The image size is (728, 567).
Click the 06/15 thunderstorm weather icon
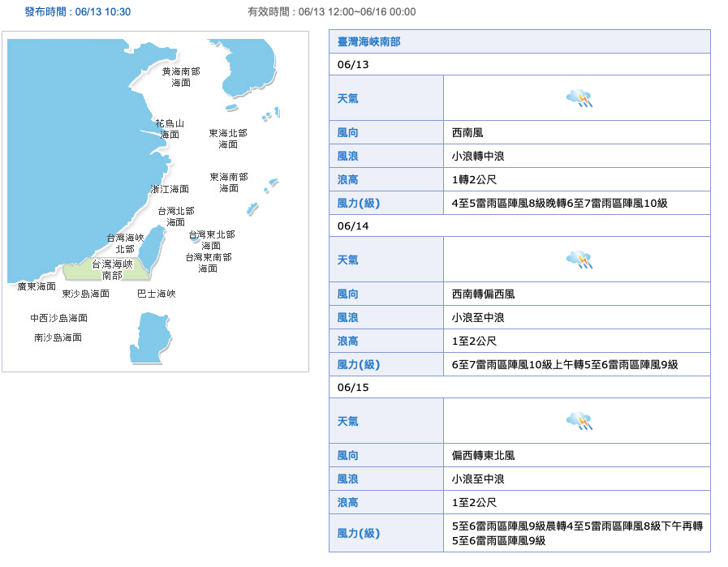coord(579,421)
